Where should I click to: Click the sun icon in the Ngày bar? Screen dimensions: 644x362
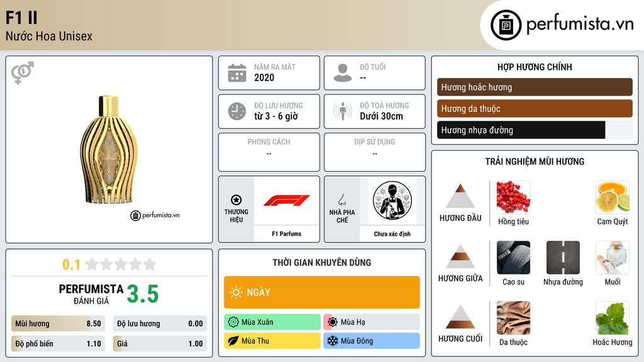(236, 292)
